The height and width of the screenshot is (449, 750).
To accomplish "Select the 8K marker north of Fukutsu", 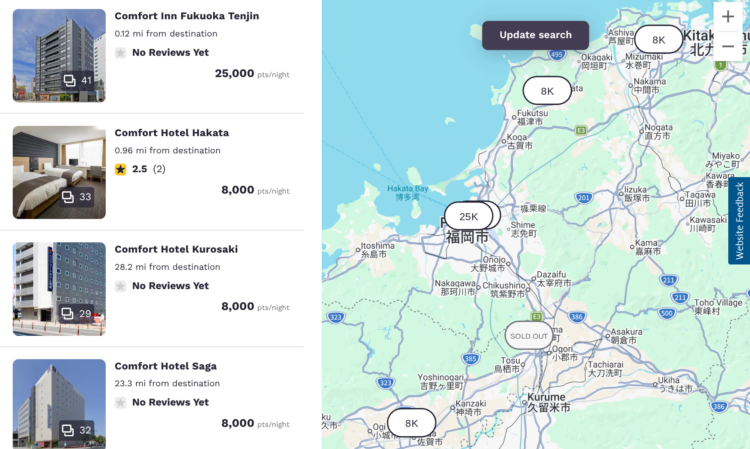I will [547, 91].
